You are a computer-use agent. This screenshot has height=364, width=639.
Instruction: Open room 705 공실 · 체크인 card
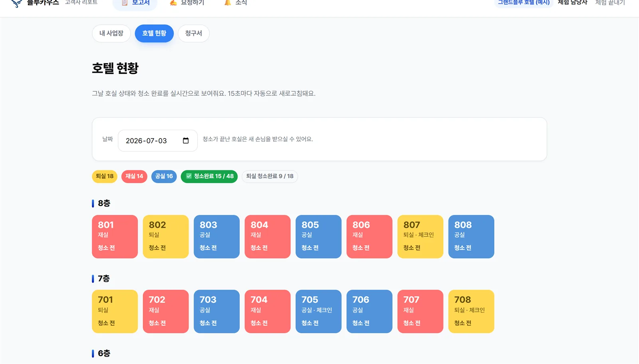[x=319, y=311]
